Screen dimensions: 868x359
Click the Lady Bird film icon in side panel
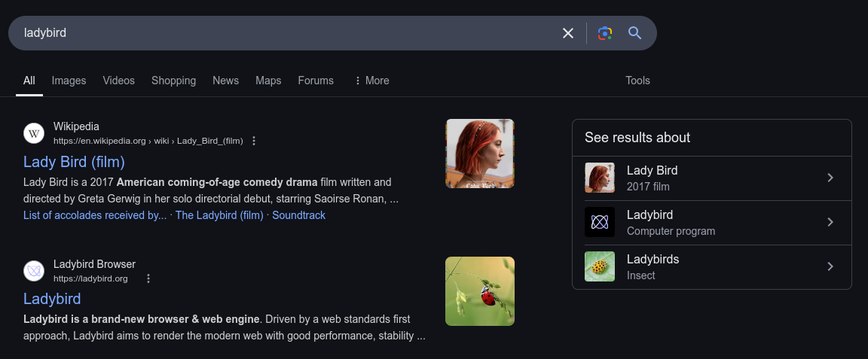click(600, 178)
